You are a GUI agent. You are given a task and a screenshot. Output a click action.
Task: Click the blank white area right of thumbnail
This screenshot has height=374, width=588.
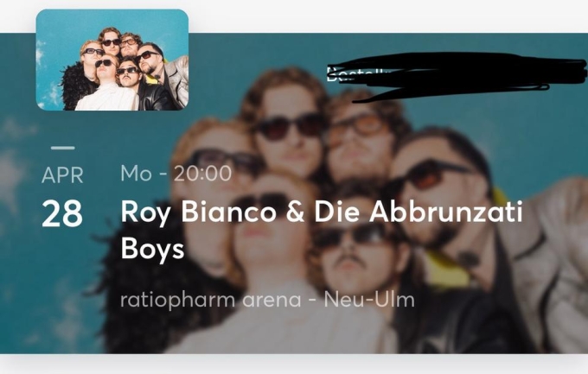click(389, 17)
